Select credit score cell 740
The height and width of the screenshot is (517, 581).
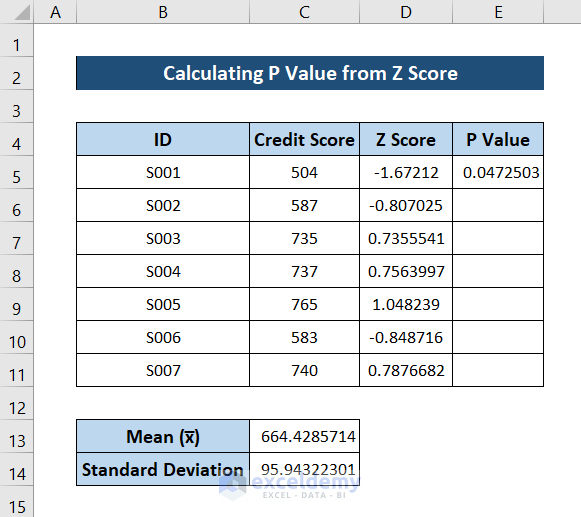304,370
